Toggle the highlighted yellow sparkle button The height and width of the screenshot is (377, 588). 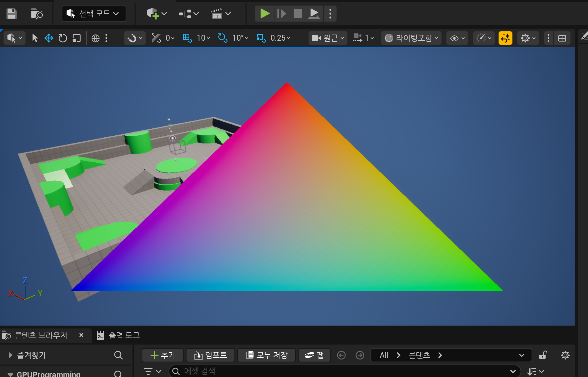point(505,38)
